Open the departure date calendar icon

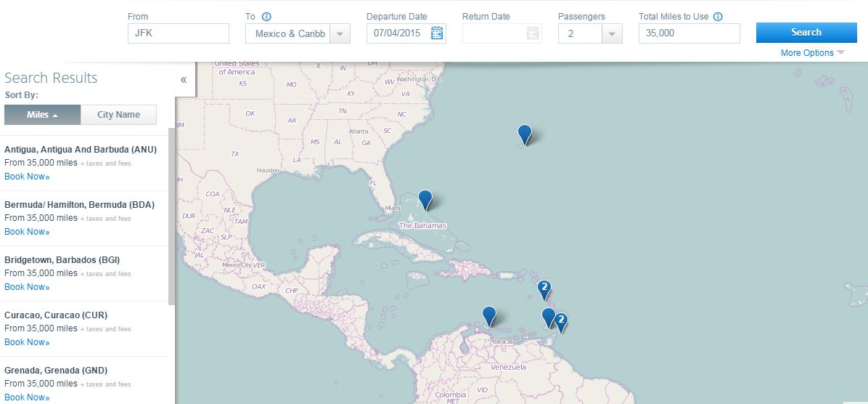click(x=437, y=33)
